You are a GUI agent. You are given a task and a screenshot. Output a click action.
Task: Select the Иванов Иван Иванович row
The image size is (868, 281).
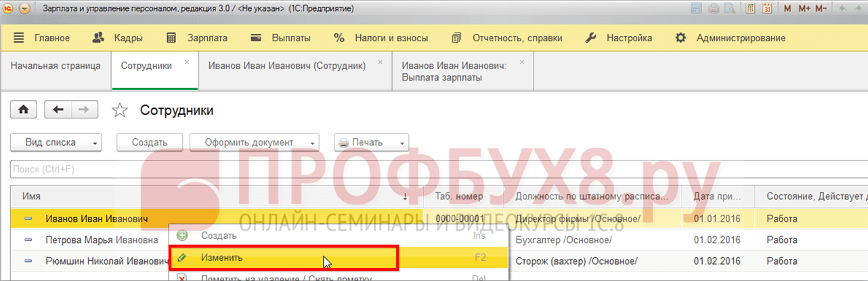[439, 219]
